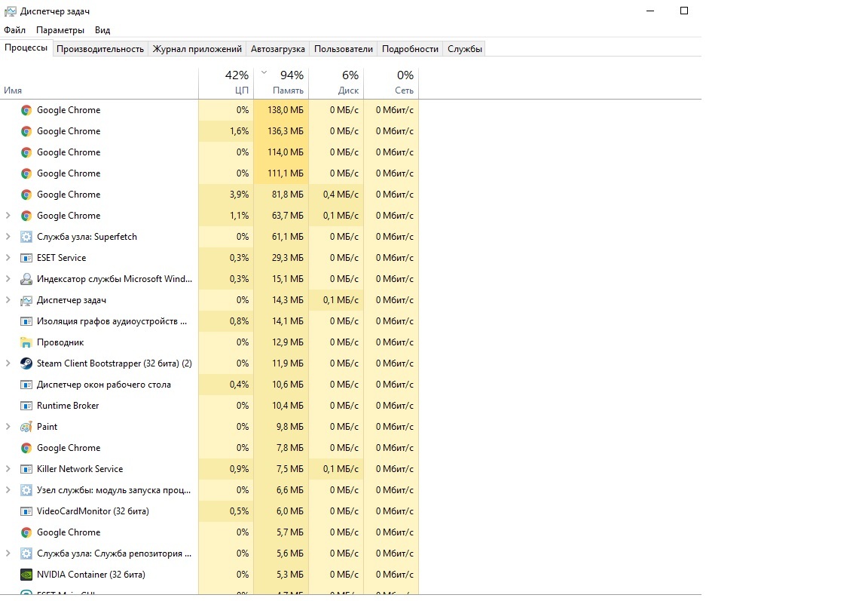Maximize the Task Manager window
This screenshot has width=868, height=601.
684,11
